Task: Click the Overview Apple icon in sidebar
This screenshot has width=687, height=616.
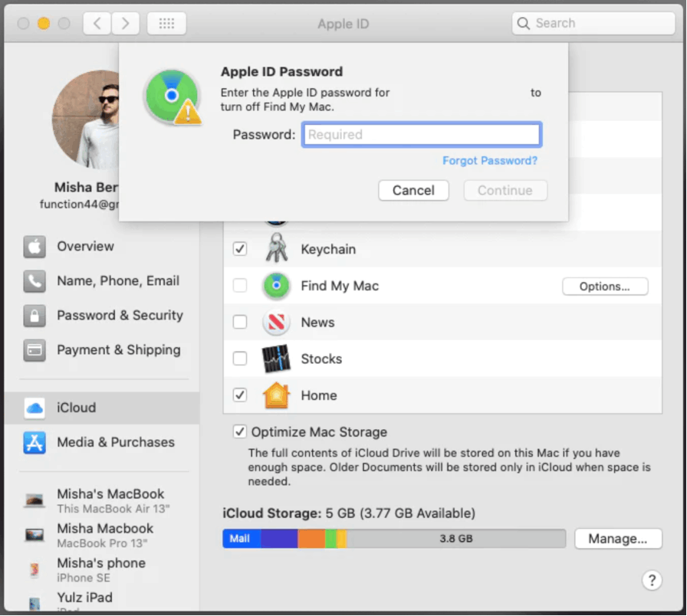Action: click(x=35, y=247)
